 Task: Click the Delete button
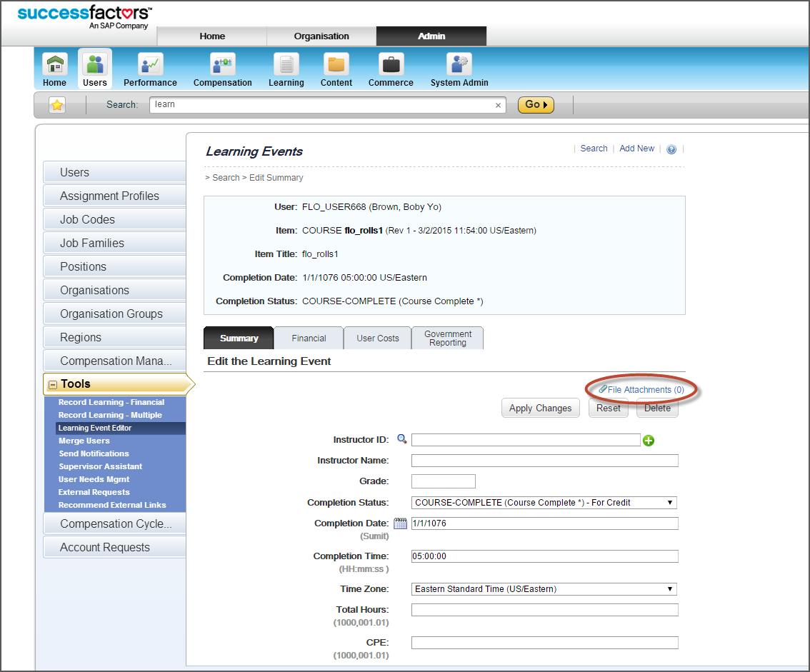point(657,408)
